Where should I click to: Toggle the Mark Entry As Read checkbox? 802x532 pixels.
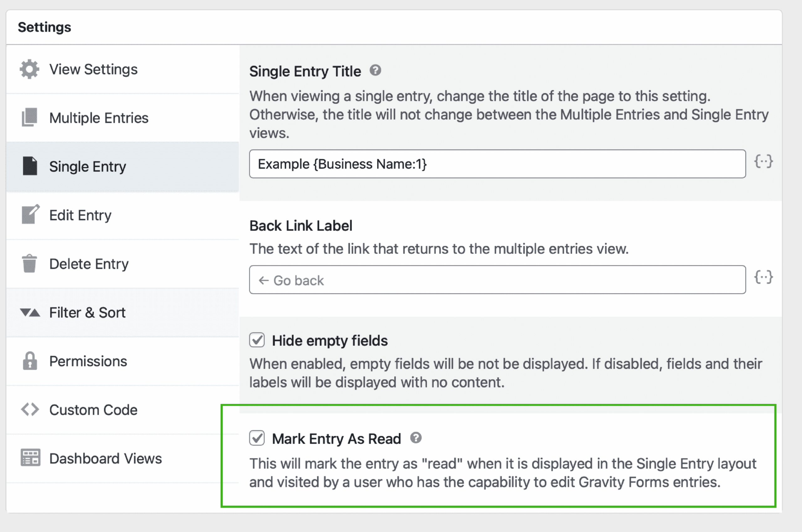click(257, 438)
